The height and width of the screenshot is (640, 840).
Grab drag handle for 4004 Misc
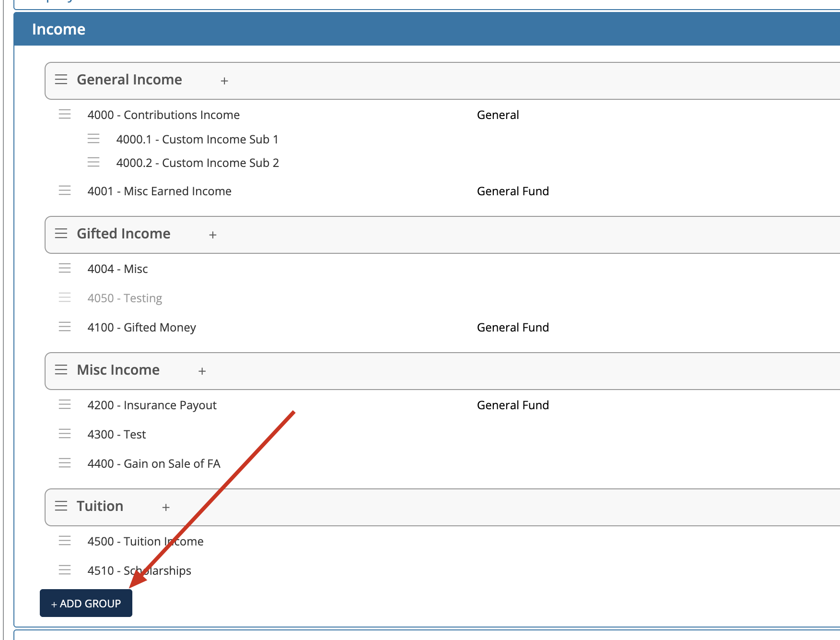(x=65, y=268)
